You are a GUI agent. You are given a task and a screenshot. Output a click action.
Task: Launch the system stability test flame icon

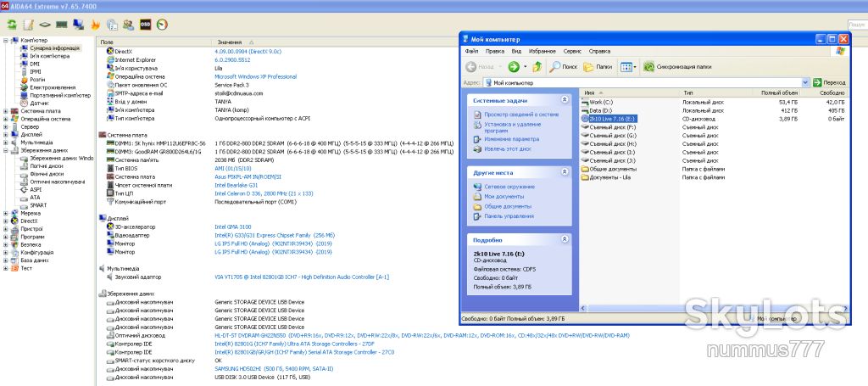[95, 25]
